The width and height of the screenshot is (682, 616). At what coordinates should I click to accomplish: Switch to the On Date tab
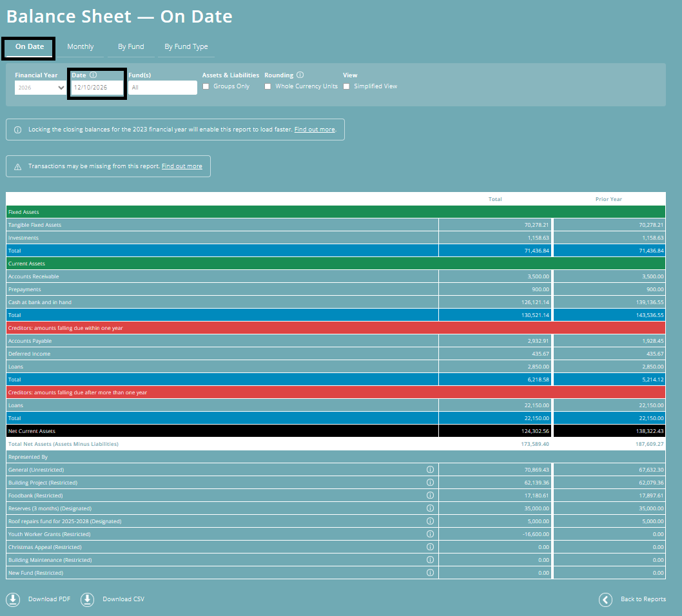click(x=30, y=46)
